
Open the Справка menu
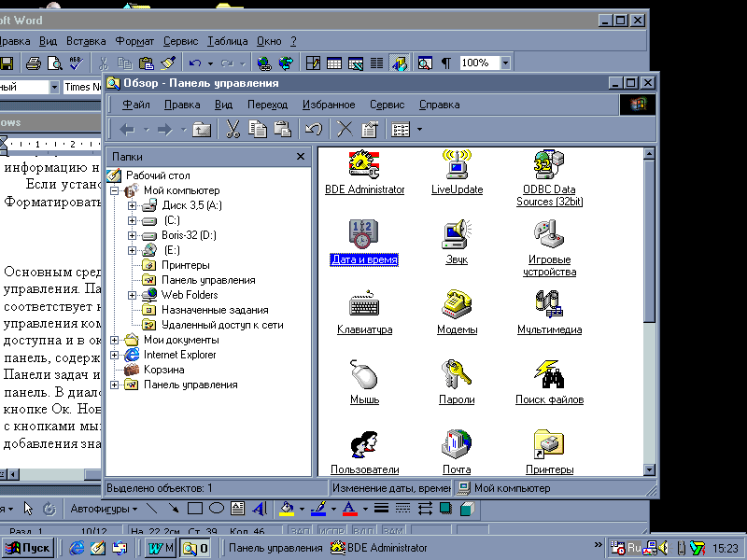439,105
